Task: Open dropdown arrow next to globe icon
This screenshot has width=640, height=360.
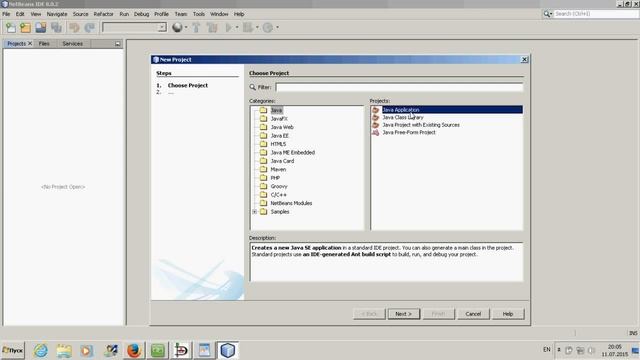Action: [x=186, y=27]
